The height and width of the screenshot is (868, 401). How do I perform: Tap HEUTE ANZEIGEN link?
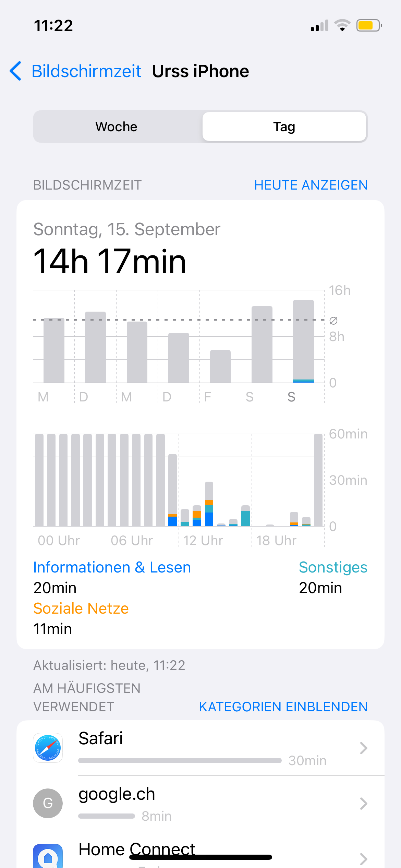311,185
